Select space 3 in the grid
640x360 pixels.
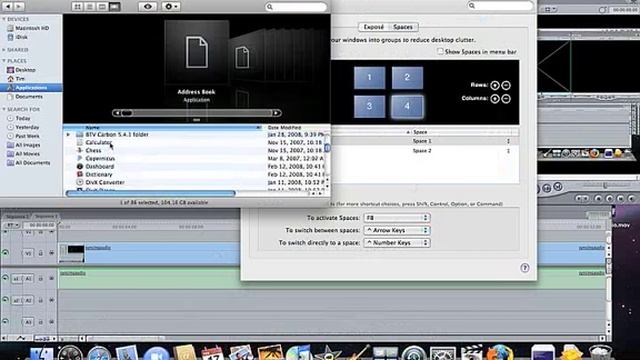[369, 106]
